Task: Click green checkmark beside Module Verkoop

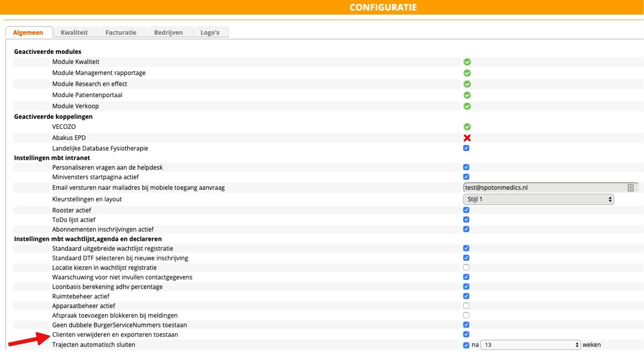Action: pos(467,106)
